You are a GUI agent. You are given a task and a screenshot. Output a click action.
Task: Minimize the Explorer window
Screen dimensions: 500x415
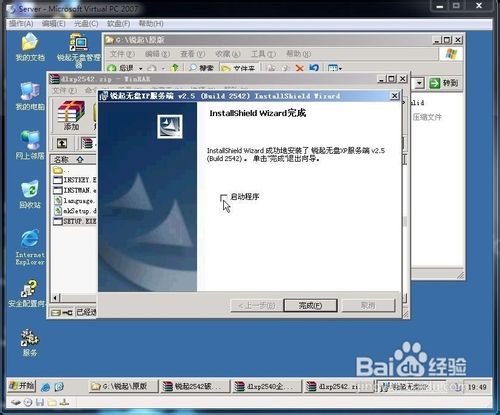click(x=437, y=40)
